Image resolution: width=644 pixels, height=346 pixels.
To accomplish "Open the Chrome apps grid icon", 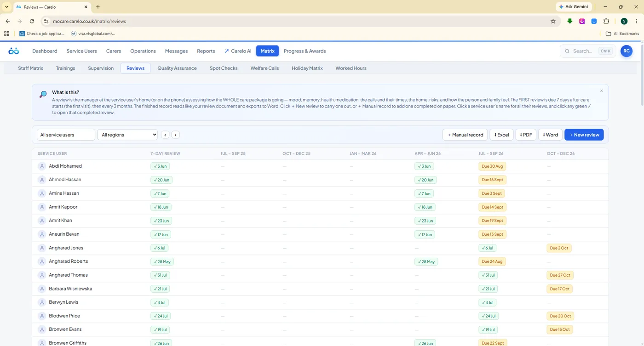I will 6,34.
